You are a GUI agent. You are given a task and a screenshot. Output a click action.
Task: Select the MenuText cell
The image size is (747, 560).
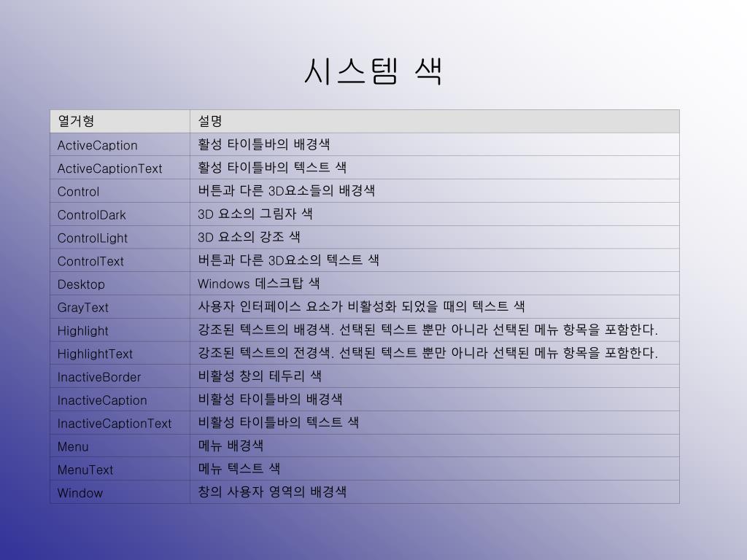coord(120,469)
